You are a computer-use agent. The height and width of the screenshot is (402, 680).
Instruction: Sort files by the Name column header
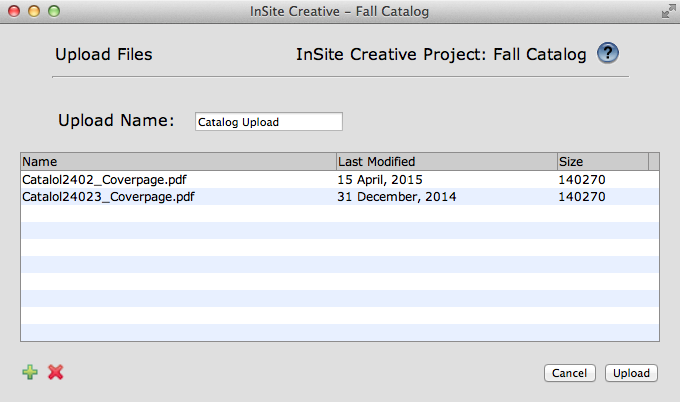pos(178,161)
